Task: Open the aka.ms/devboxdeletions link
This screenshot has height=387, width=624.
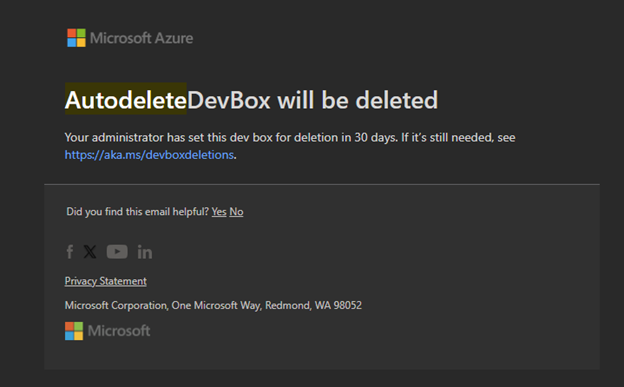Action: 149,154
